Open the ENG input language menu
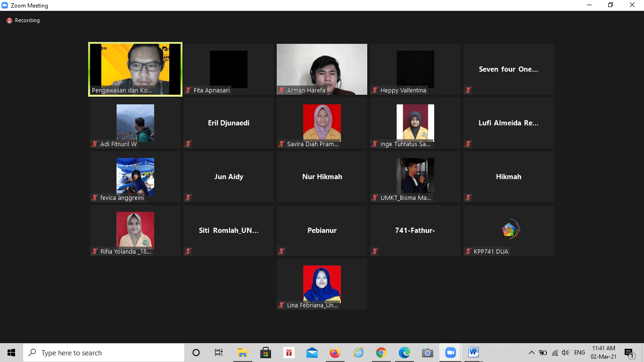This screenshot has height=362, width=644. coord(579,353)
